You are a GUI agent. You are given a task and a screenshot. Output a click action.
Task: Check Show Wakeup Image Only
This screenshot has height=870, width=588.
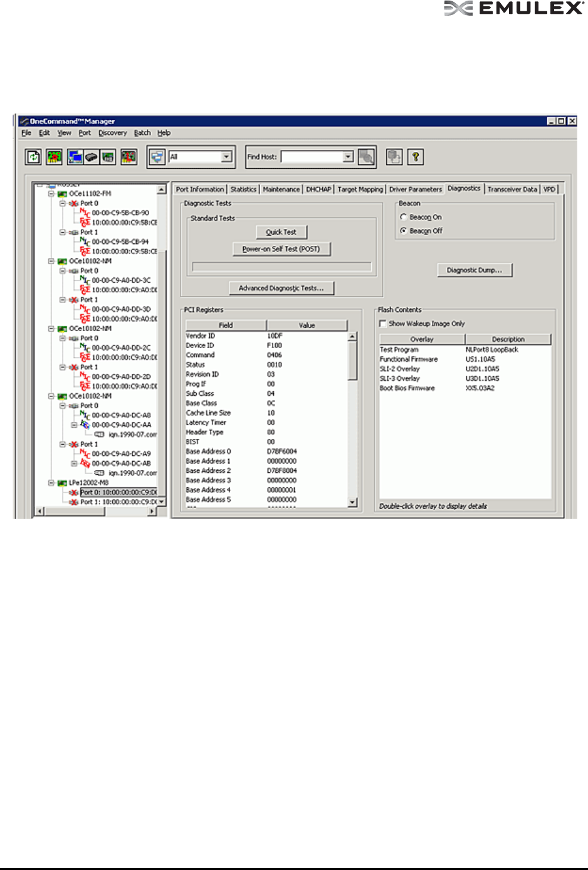pos(383,324)
